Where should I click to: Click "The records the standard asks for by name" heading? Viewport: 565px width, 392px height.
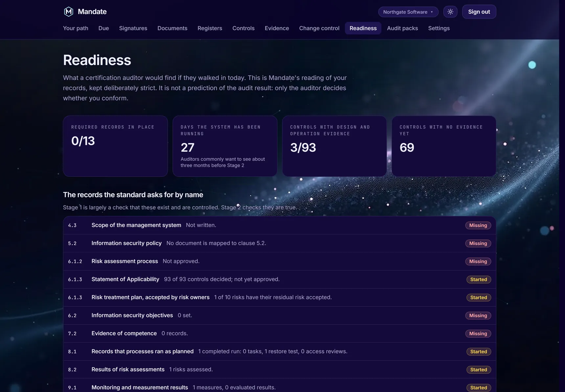tap(133, 195)
